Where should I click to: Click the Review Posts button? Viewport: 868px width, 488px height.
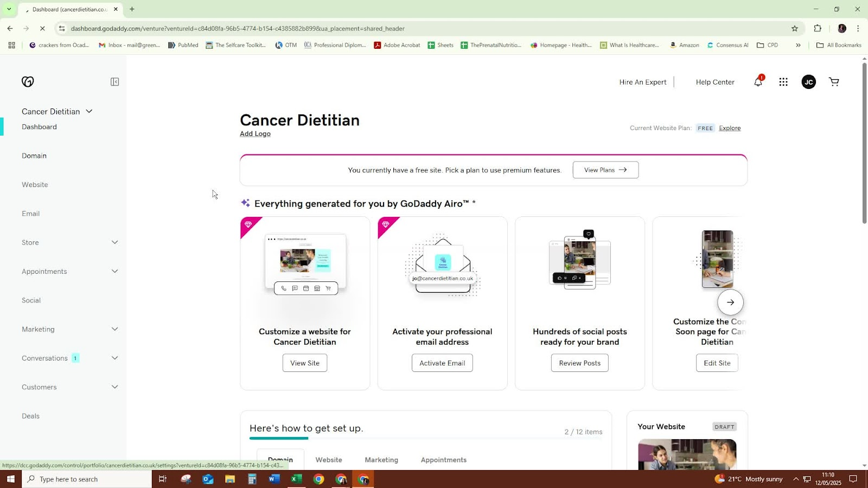(x=580, y=363)
